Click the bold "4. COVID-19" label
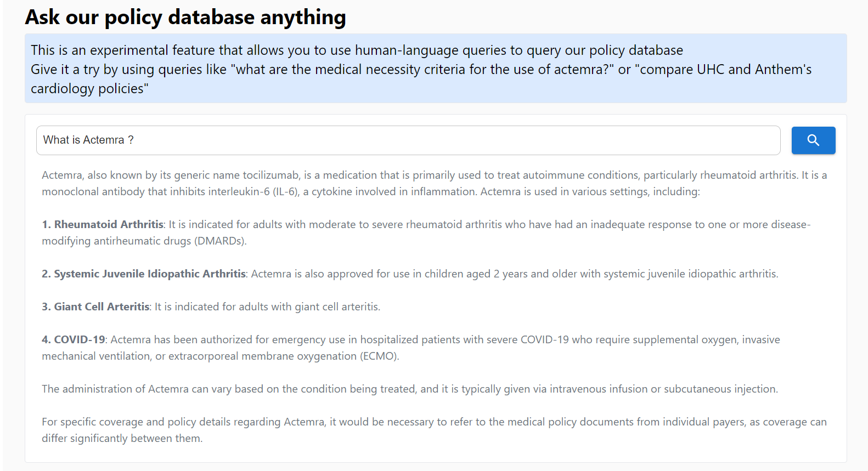The width and height of the screenshot is (868, 471). click(x=72, y=339)
